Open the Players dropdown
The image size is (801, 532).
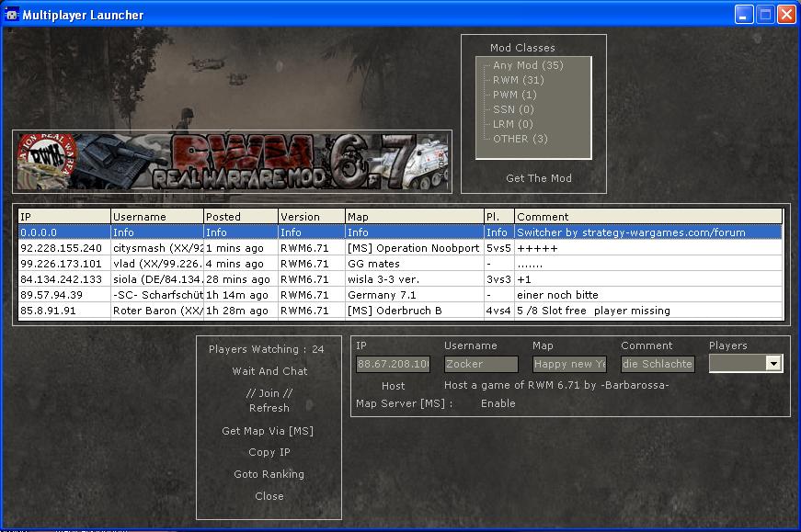[773, 364]
